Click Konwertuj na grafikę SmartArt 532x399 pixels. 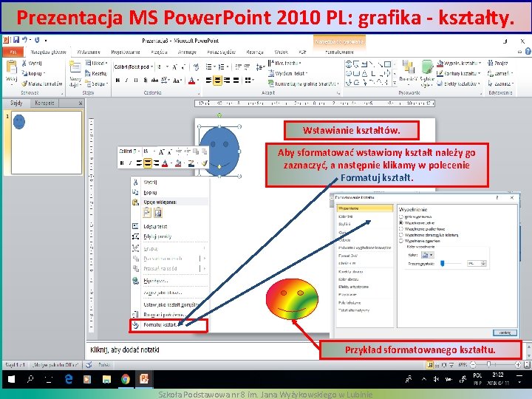pos(303,83)
